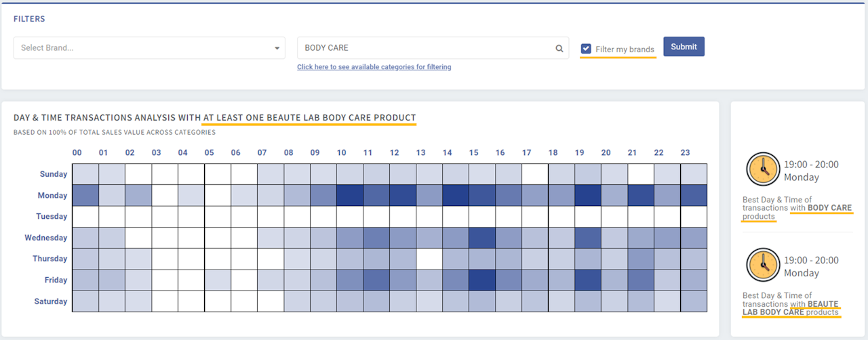
Task: Toggle the Filter my brands checkbox
Action: (587, 49)
